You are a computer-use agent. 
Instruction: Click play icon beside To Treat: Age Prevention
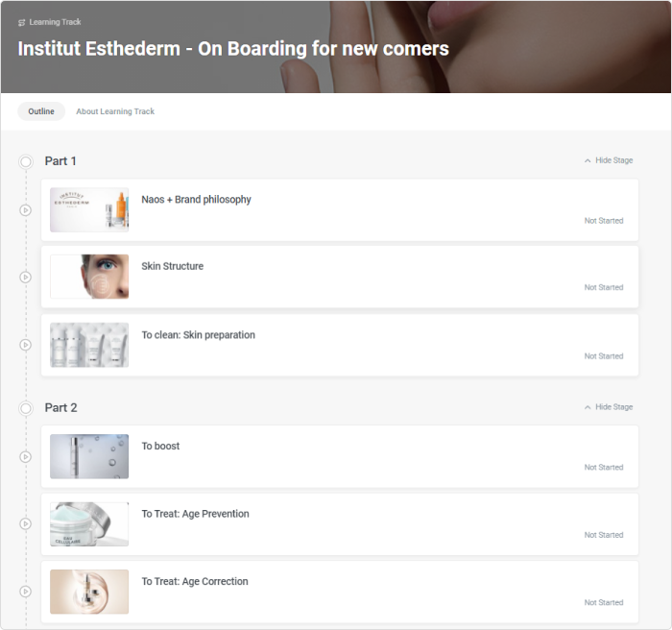[x=26, y=524]
